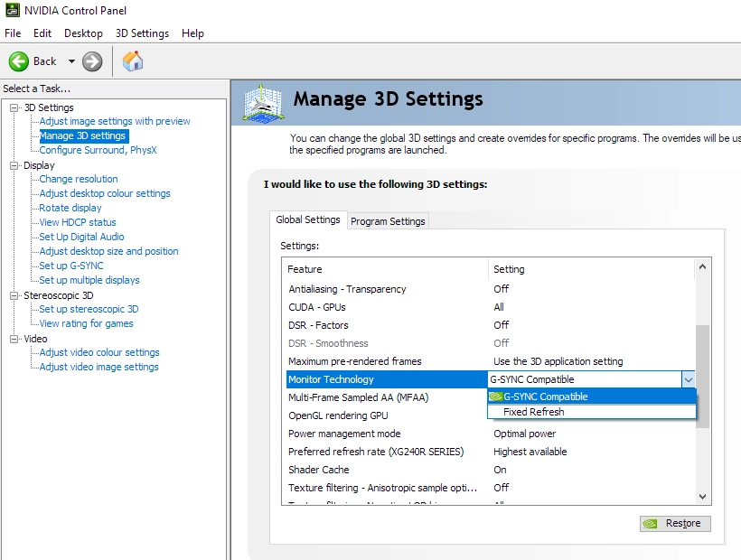Choose Fixed Refresh from dropdown list
Image resolution: width=741 pixels, height=560 pixels.
pos(592,412)
